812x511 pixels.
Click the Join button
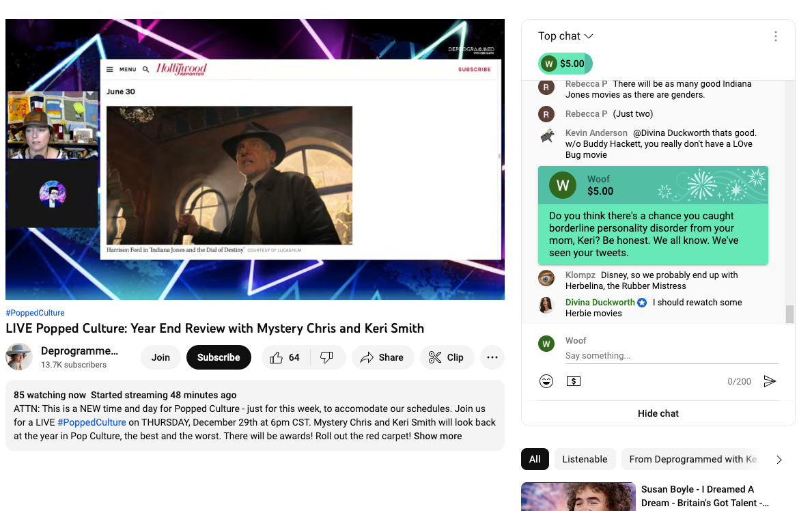(x=160, y=357)
